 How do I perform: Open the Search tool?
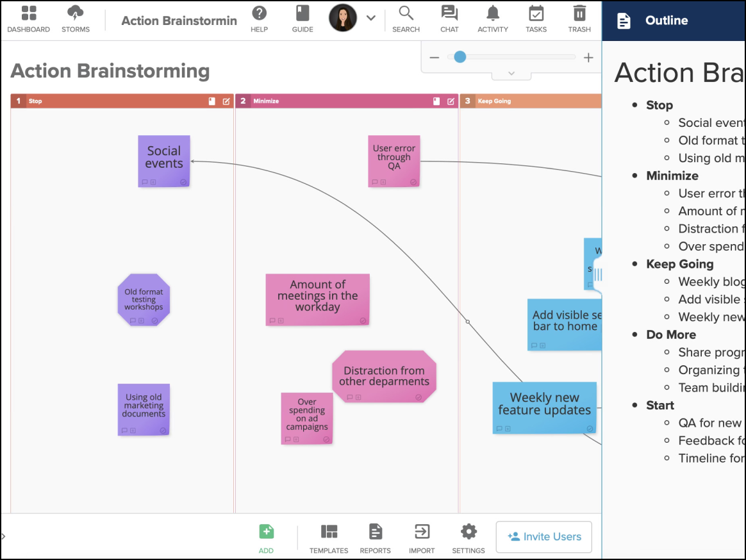click(x=406, y=19)
